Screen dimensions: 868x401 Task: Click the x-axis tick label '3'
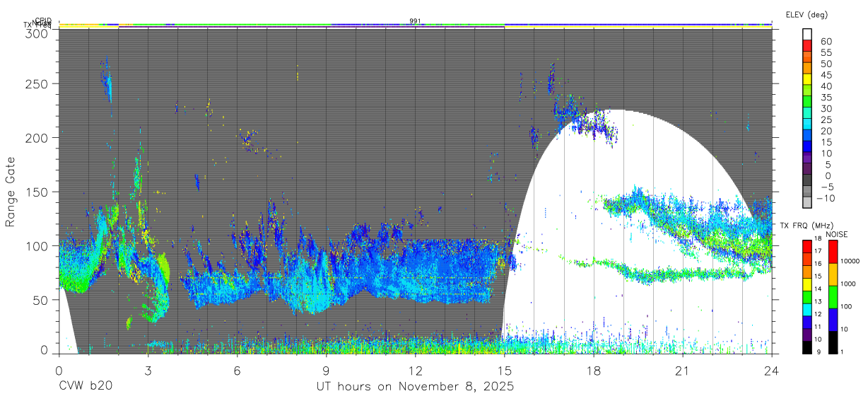pyautogui.click(x=148, y=370)
